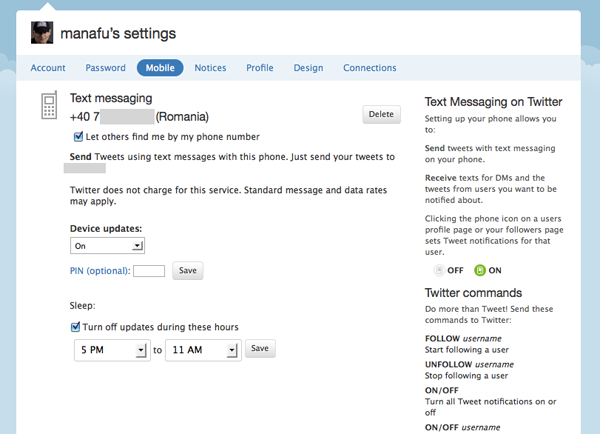Click the UNFOLLOW username command text
The width and height of the screenshot is (600, 434).
coord(469,364)
